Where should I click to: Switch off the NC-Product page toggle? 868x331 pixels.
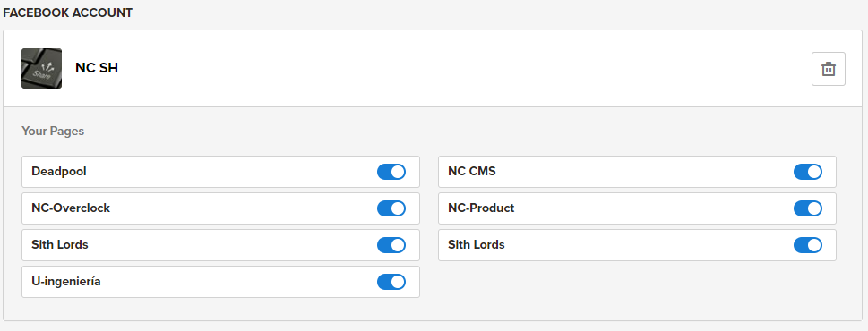tap(808, 208)
